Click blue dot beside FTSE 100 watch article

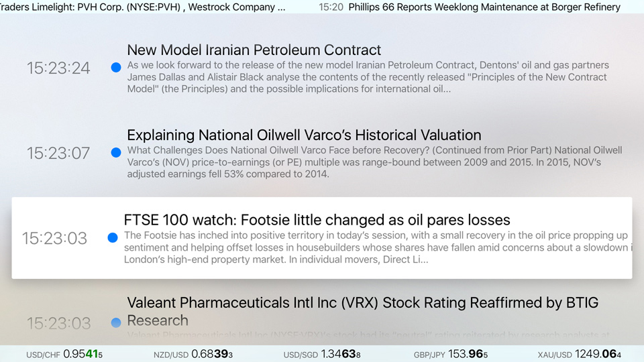(x=113, y=237)
